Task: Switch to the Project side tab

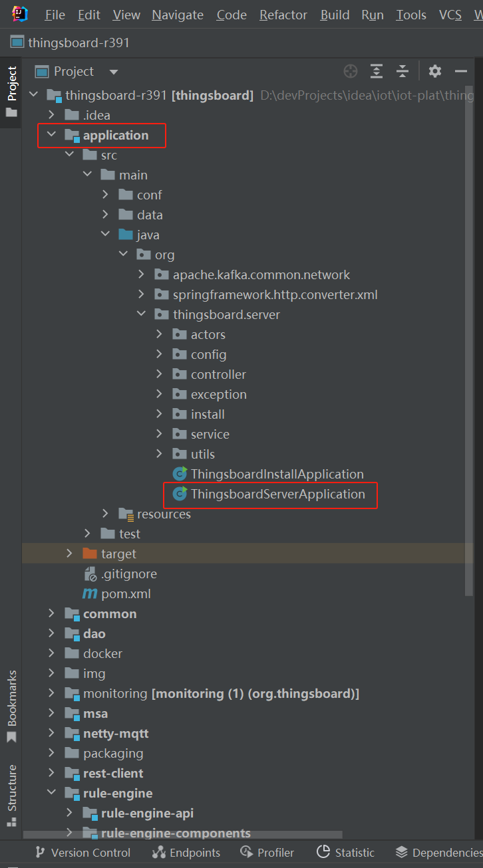Action: pos(11,91)
